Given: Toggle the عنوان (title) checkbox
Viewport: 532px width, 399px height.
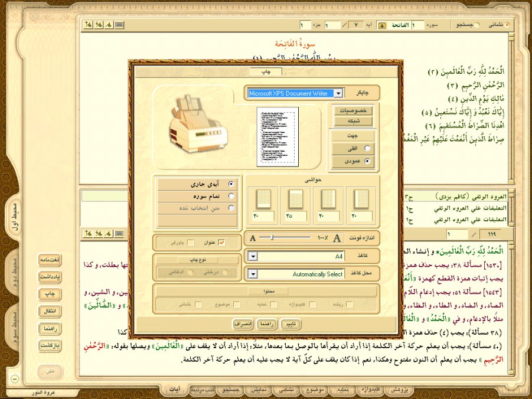Looking at the screenshot, I should tap(222, 242).
